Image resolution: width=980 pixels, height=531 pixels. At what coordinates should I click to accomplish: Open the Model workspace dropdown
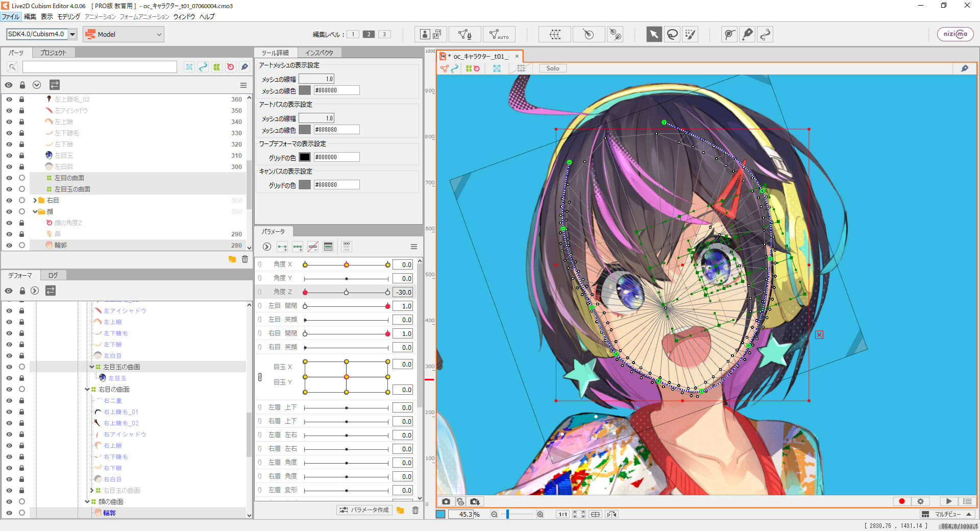(x=124, y=34)
